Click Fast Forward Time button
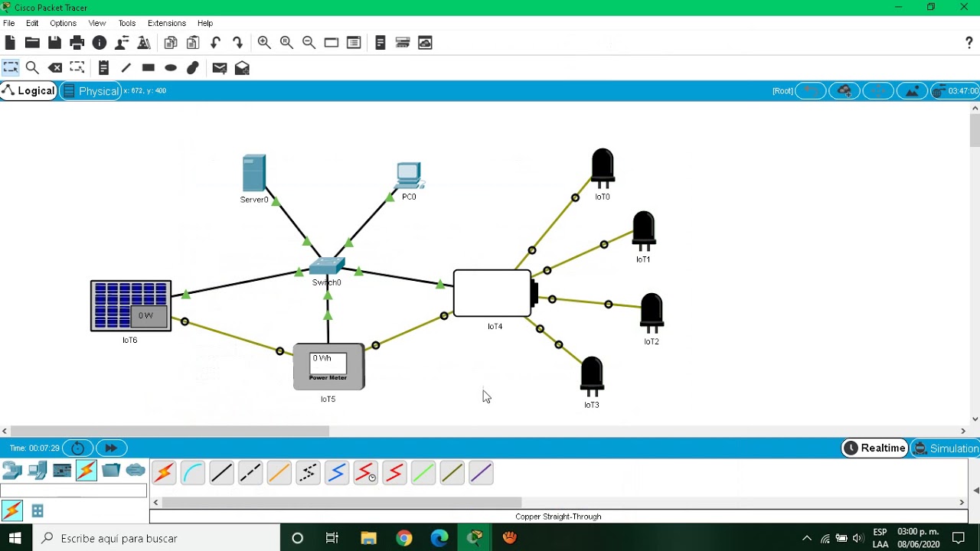 (x=111, y=448)
